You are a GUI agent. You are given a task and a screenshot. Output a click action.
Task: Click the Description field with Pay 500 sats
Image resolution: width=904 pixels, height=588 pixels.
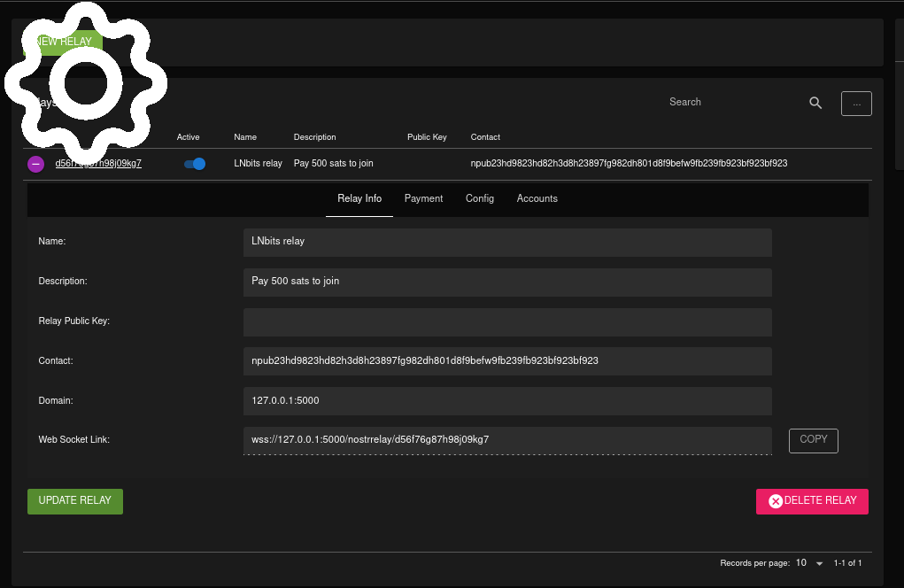[507, 282]
